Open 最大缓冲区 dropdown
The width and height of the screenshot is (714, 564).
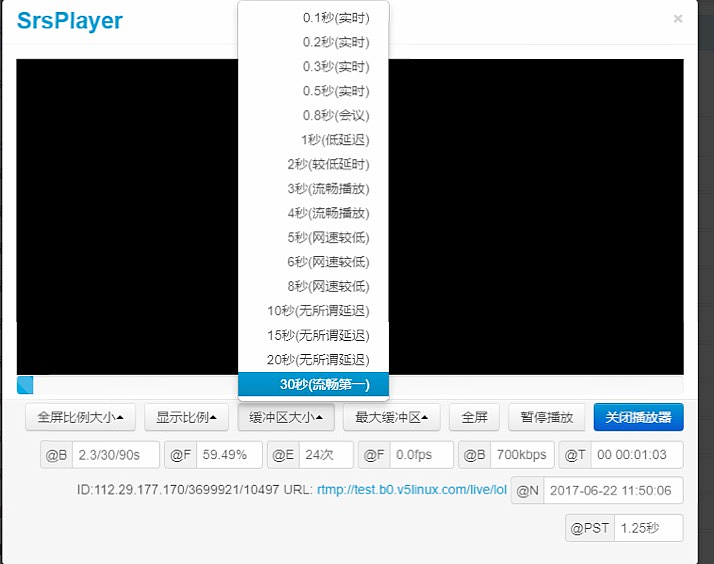tap(391, 417)
